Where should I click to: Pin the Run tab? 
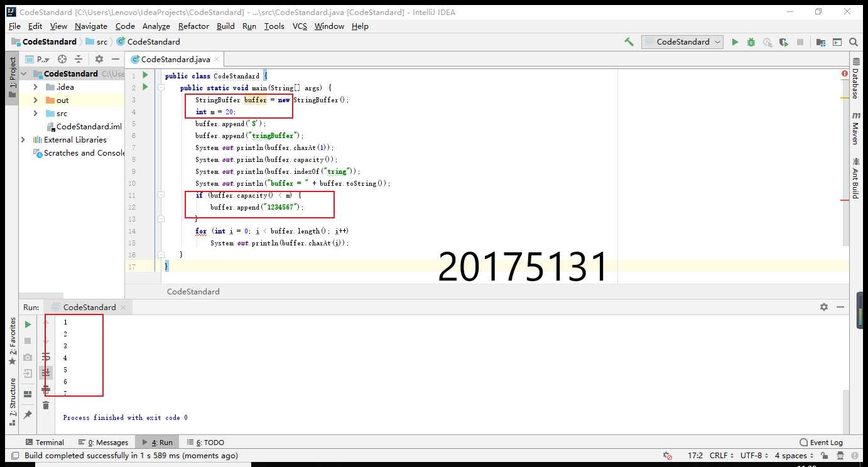coord(28,415)
